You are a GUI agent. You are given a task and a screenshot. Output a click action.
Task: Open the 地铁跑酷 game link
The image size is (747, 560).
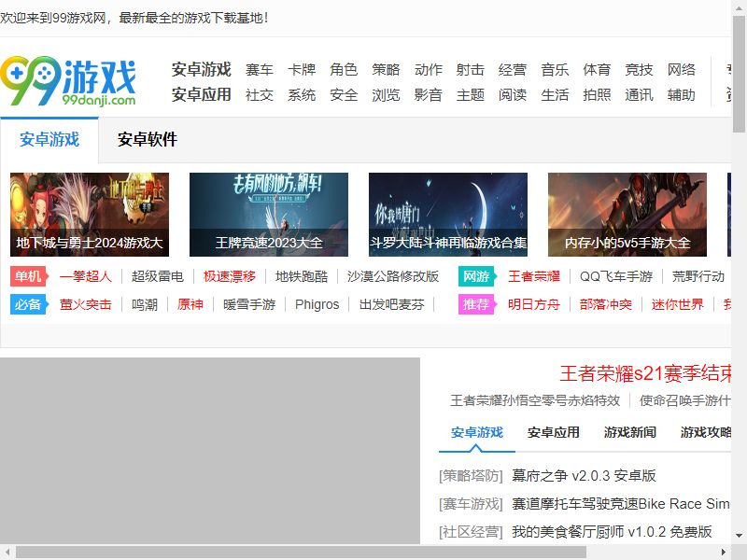(302, 276)
